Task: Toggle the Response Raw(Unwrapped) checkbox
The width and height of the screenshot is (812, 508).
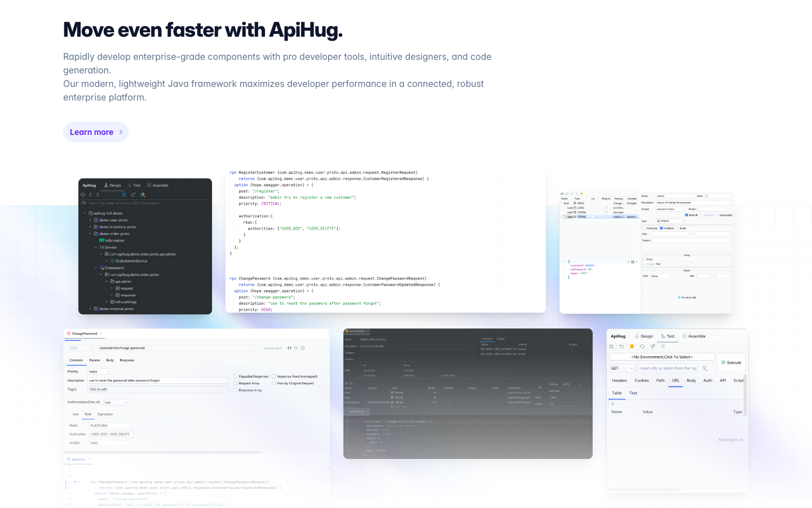Action: [x=273, y=376]
